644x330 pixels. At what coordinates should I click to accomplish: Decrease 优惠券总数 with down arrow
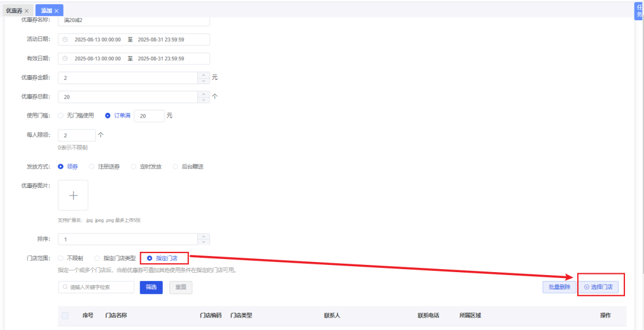coord(204,100)
